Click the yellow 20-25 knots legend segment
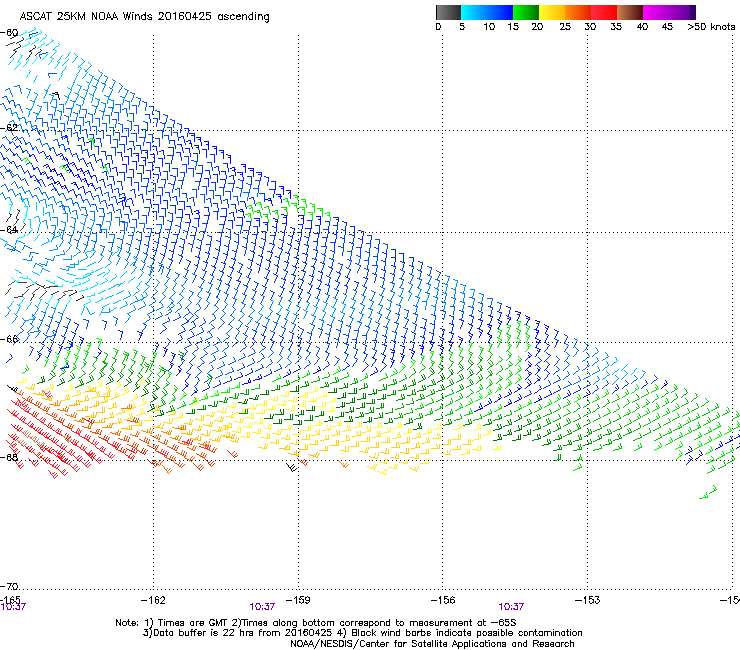Viewport: 740px width, 650px height. pos(552,12)
